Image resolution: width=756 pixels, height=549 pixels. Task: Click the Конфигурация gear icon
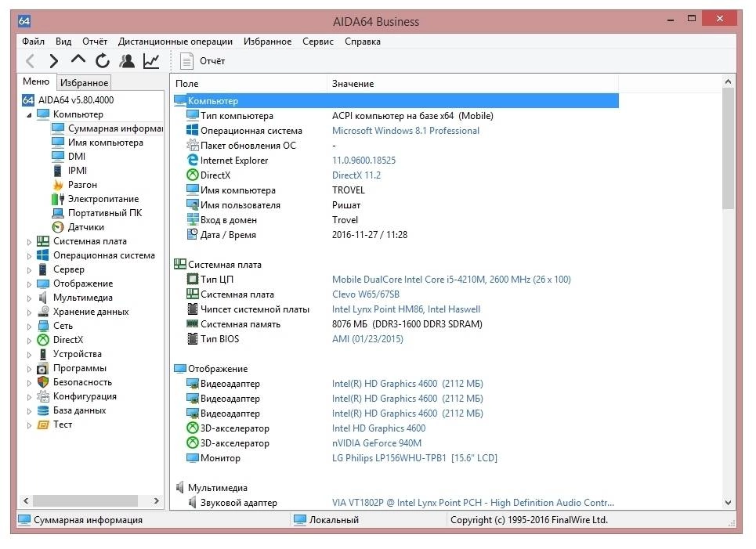[x=43, y=396]
